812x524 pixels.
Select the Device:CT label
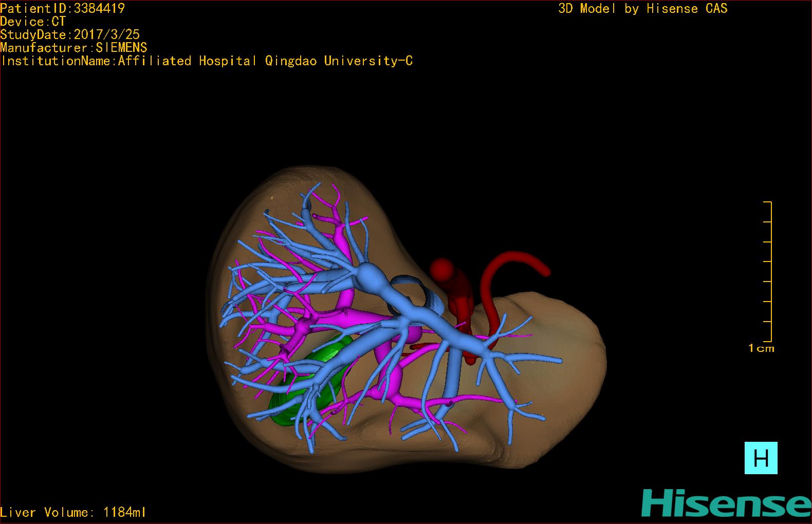click(33, 22)
